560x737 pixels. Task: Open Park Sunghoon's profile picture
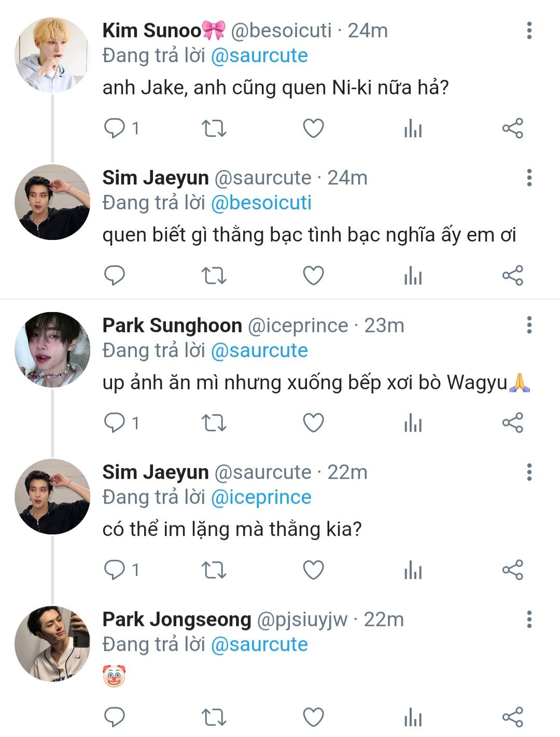point(52,349)
